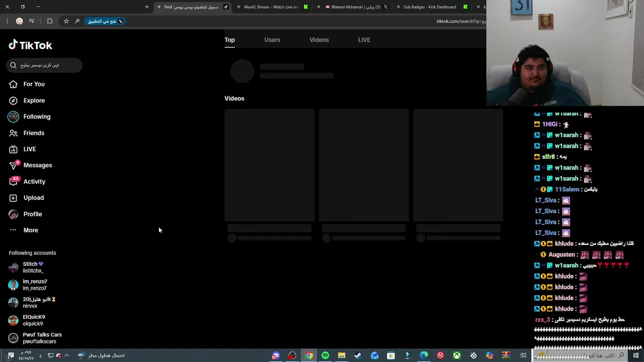
Task: Open Xbox app from the taskbar
Action: 457,355
